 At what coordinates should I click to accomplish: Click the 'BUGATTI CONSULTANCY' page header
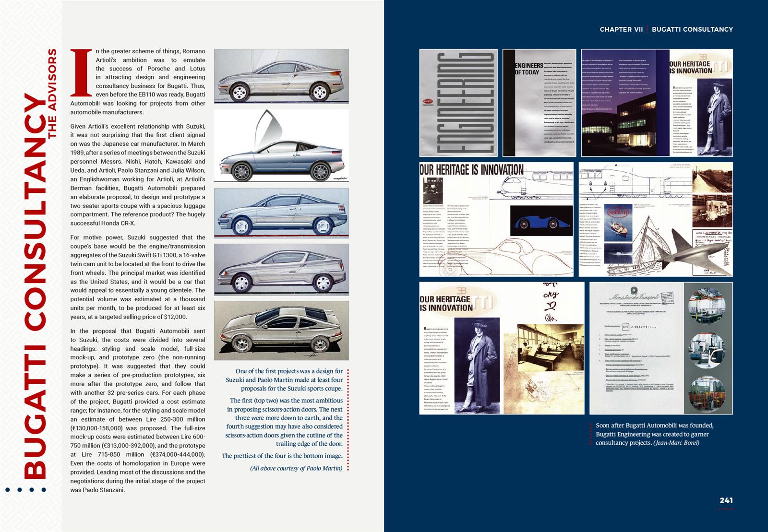pos(692,29)
